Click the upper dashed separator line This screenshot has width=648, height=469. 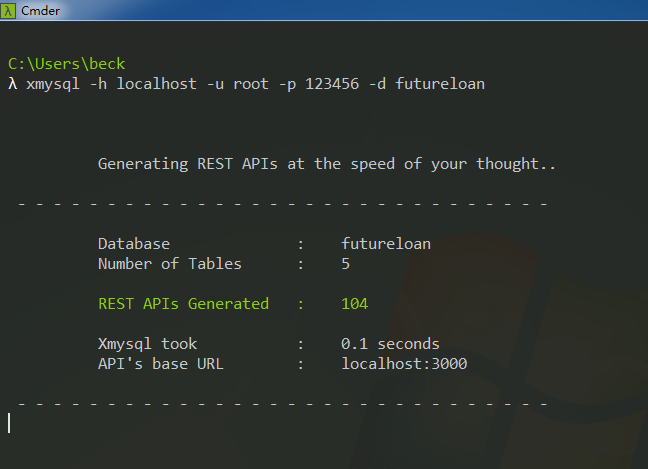click(282, 204)
